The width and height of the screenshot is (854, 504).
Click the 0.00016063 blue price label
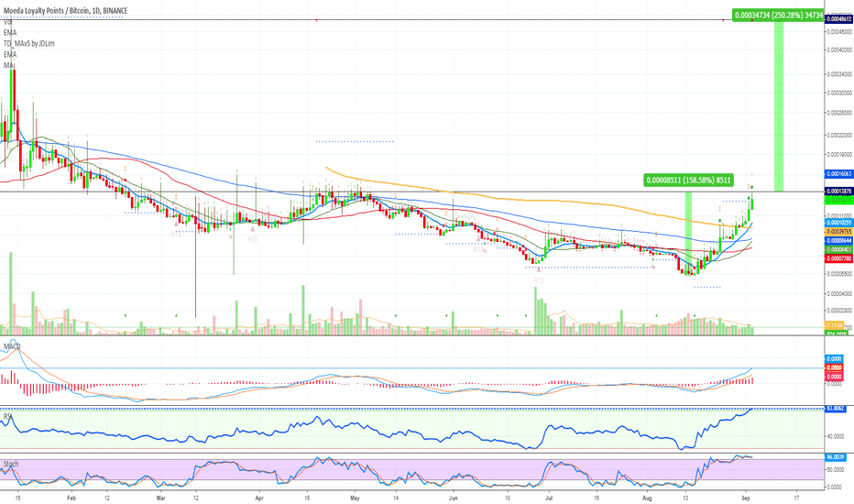[x=838, y=174]
